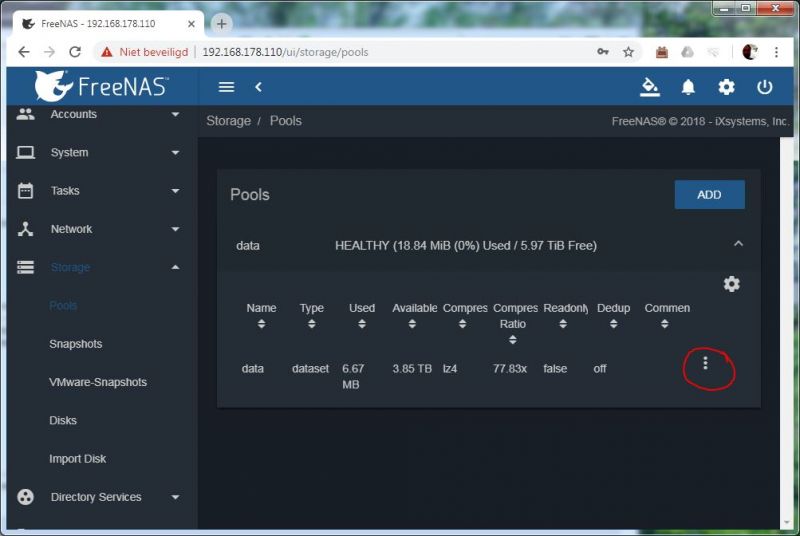Open Snapshots in sidebar
The width and height of the screenshot is (800, 536).
(x=76, y=344)
